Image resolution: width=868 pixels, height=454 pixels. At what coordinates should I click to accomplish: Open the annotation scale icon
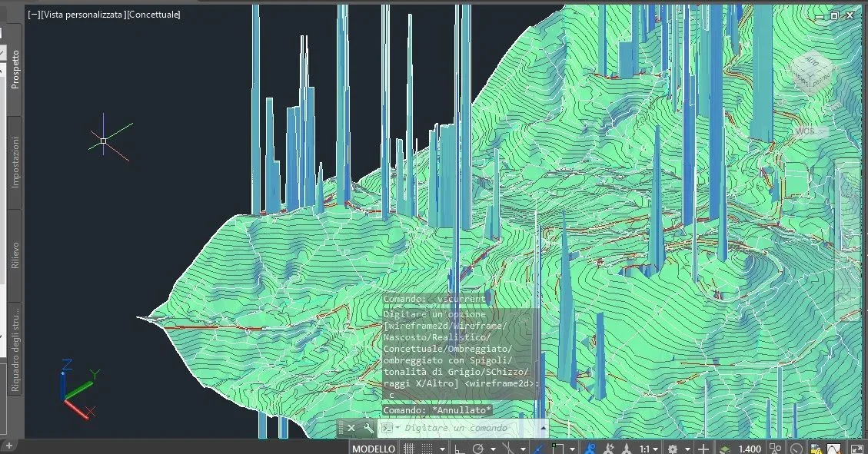click(627, 449)
